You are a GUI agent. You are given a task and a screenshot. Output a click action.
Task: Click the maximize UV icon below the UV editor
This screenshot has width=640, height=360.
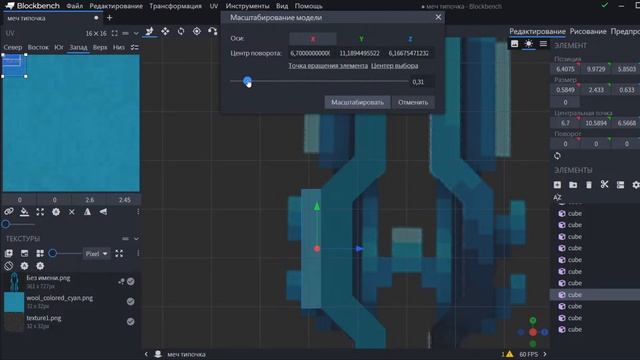click(40, 212)
